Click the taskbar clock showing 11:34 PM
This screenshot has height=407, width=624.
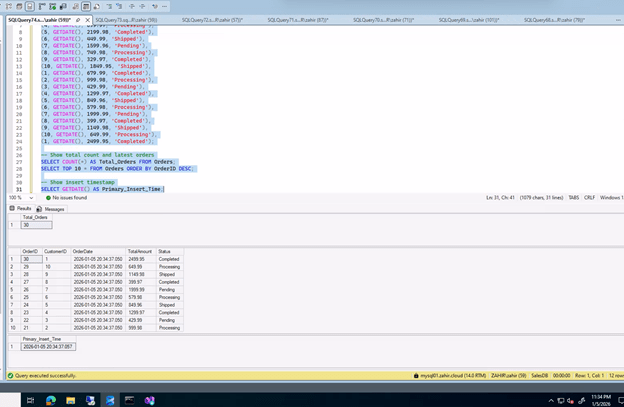599,399
